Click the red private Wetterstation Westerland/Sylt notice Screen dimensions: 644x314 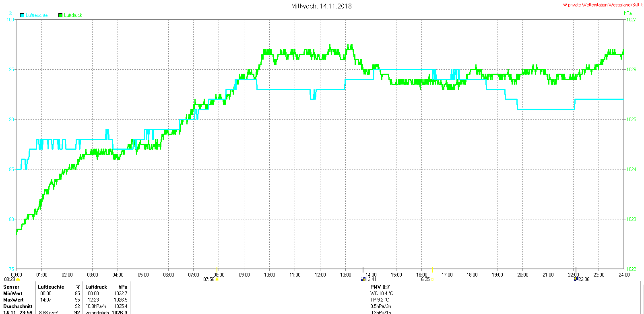click(603, 5)
